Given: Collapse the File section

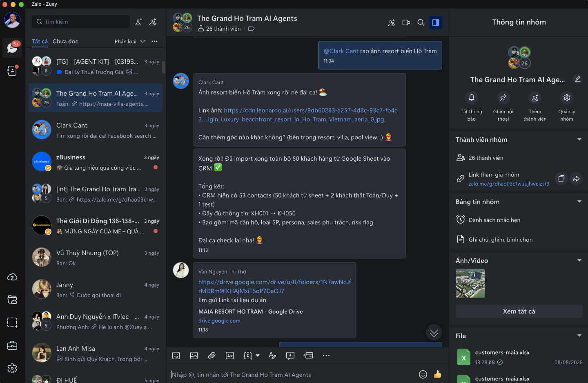Looking at the screenshot, I should click(x=579, y=336).
